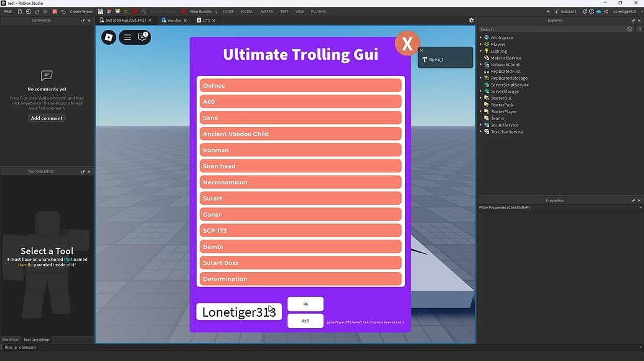Click the notifications bell icon
This screenshot has width=644, height=361.
(x=584, y=11)
